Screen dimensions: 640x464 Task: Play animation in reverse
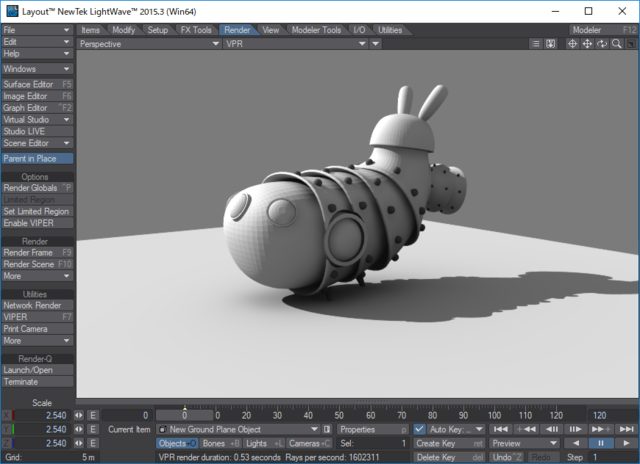pyautogui.click(x=576, y=443)
